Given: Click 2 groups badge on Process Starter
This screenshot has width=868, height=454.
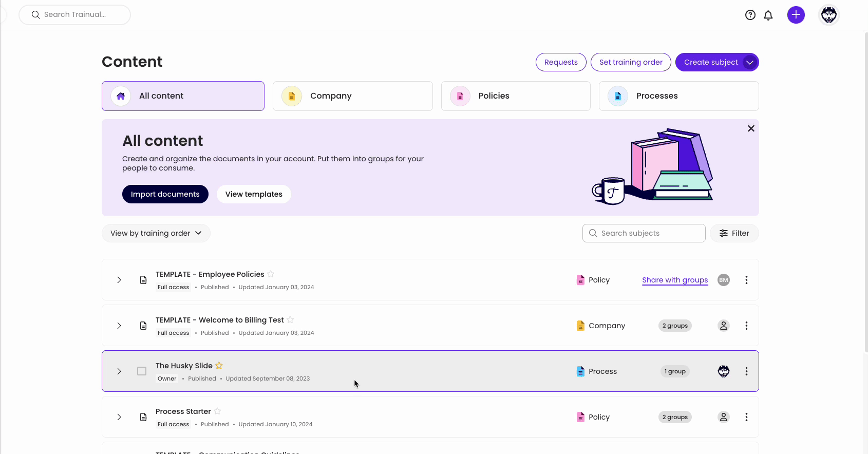Looking at the screenshot, I should point(675,417).
